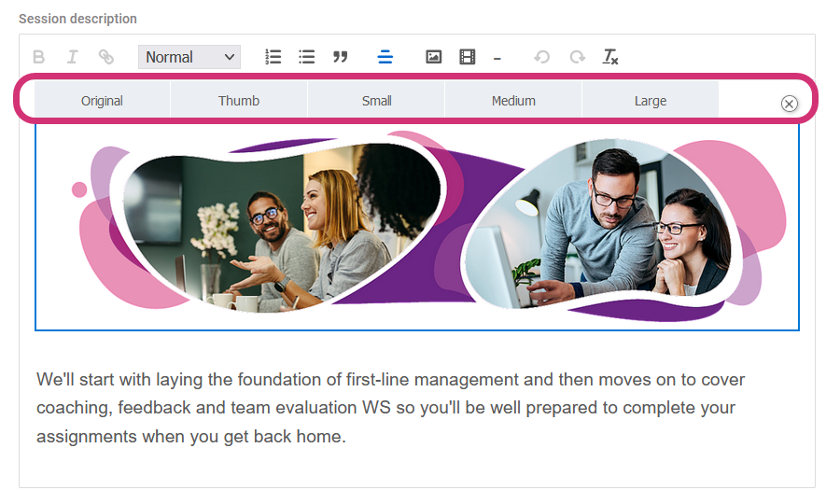Click the insert video icon
This screenshot has height=504, width=840.
click(467, 57)
